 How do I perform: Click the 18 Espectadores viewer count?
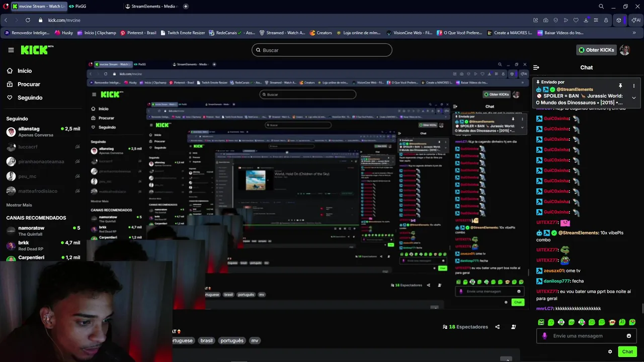465,327
